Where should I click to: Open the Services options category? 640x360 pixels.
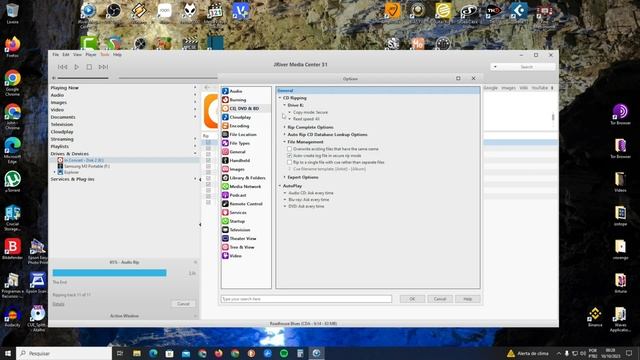238,212
